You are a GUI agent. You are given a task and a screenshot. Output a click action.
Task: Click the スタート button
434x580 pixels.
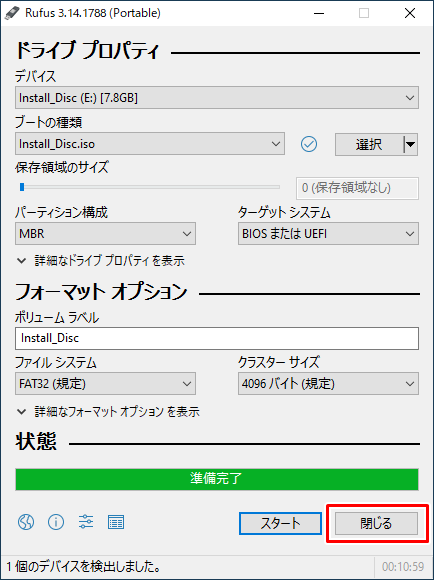point(280,523)
